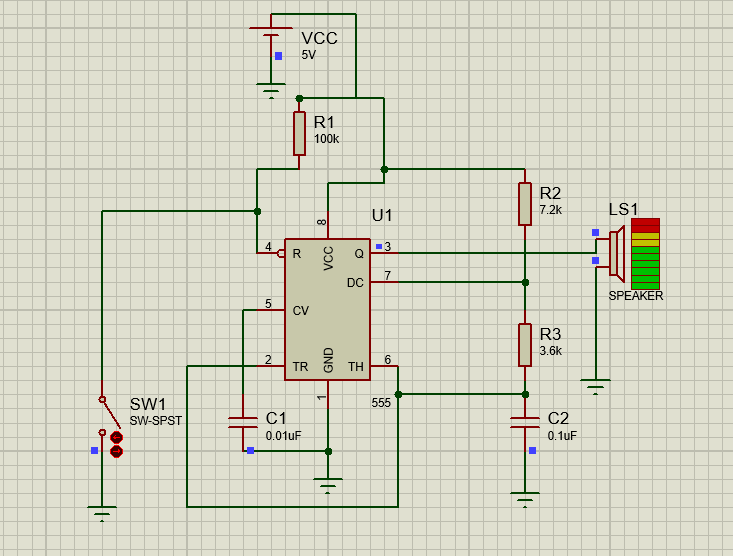Click the ground symbol below SW1
Screen dimensions: 733x556
102,513
